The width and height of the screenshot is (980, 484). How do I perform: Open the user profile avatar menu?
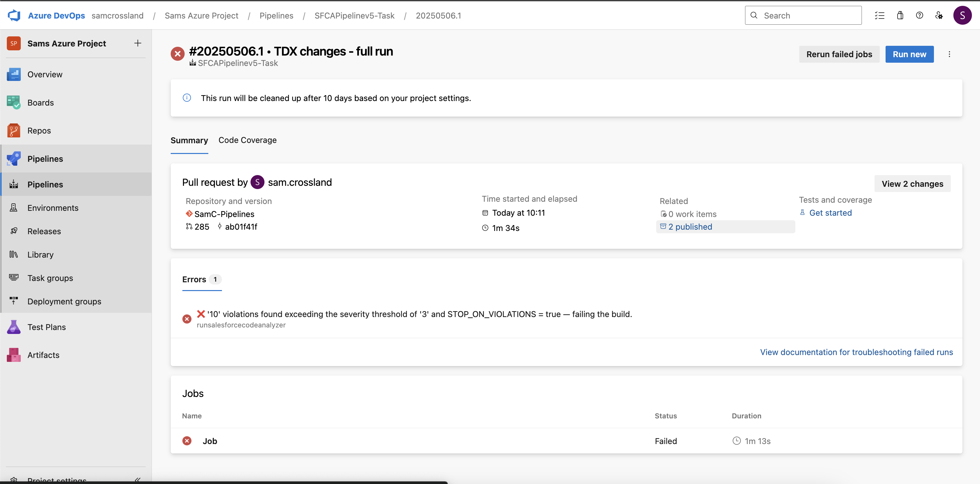tap(962, 16)
